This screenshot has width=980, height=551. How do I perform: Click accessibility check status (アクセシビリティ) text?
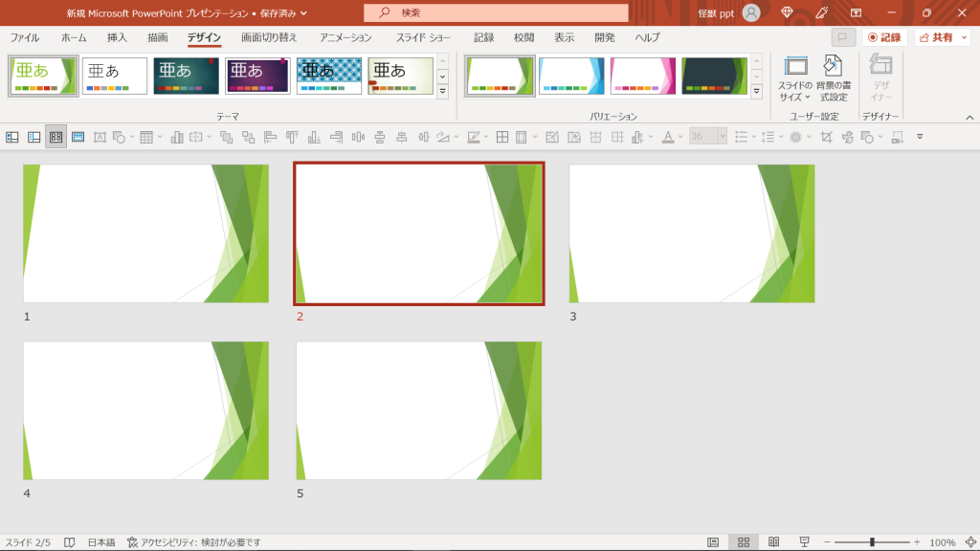[x=194, y=542]
